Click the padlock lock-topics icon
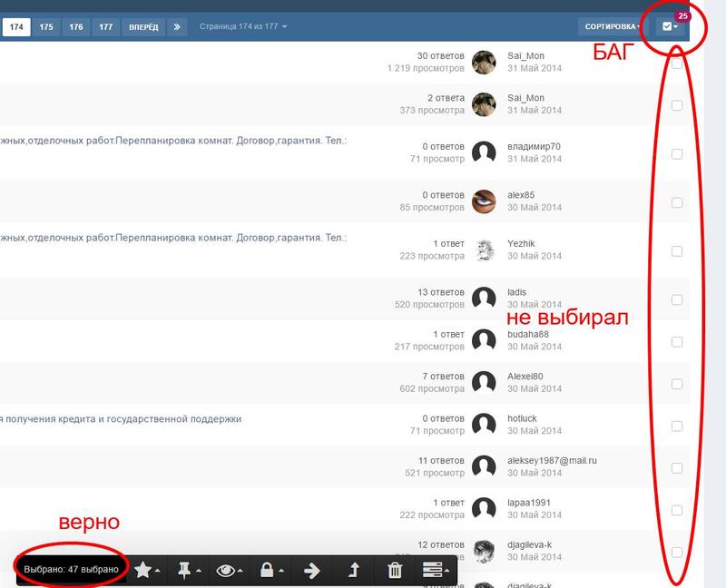726x588 pixels. pos(269,570)
